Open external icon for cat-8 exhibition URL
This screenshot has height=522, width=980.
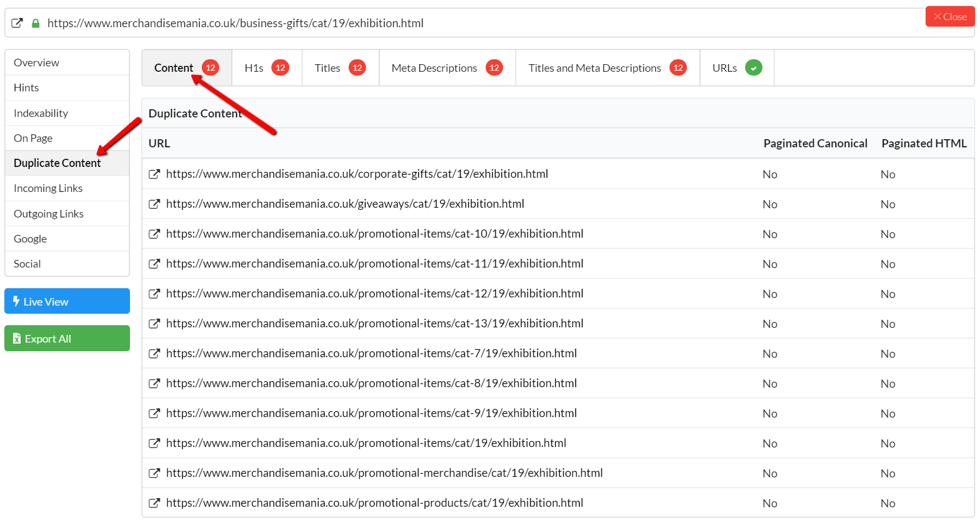(154, 383)
